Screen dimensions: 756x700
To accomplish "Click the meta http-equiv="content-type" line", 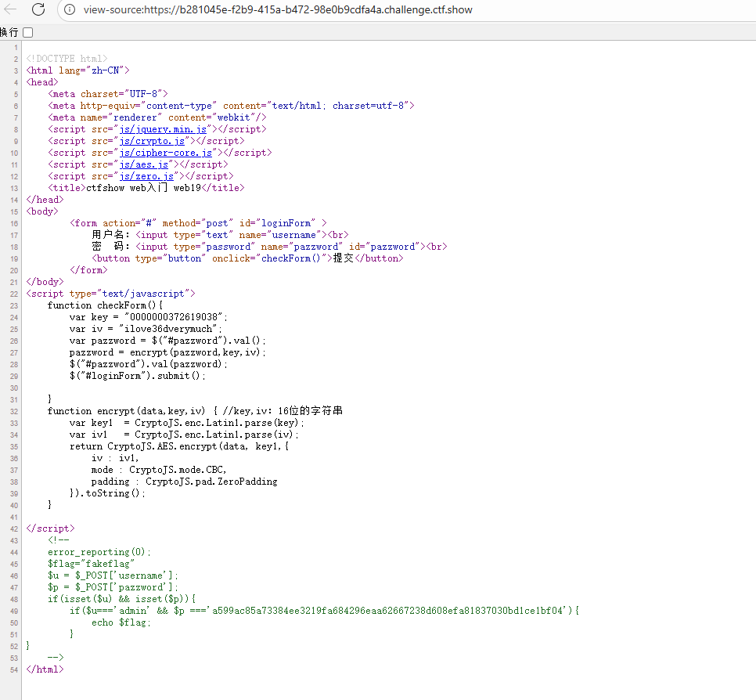I will pyautogui.click(x=230, y=106).
